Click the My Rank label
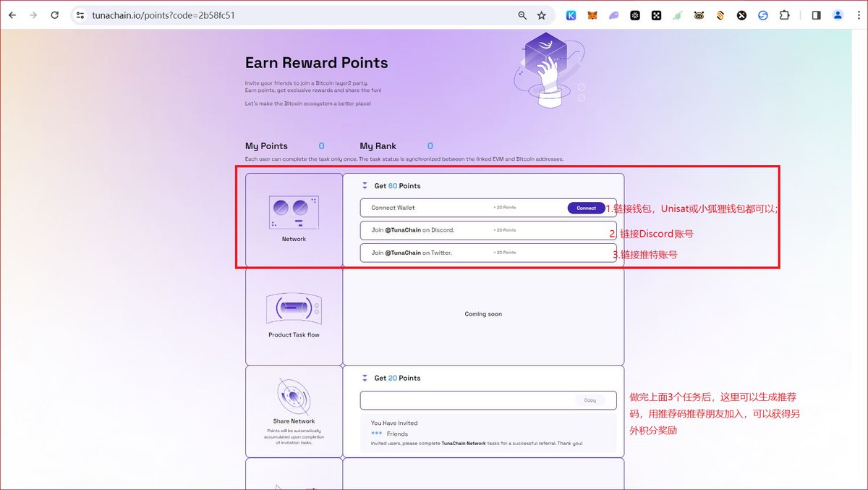 pyautogui.click(x=378, y=146)
